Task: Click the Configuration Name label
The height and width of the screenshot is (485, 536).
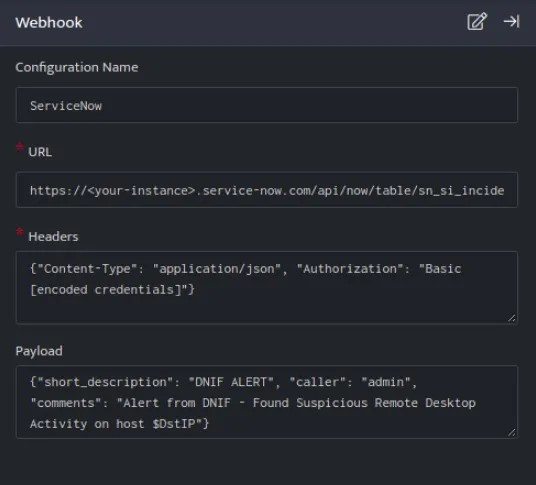Action: click(x=77, y=67)
